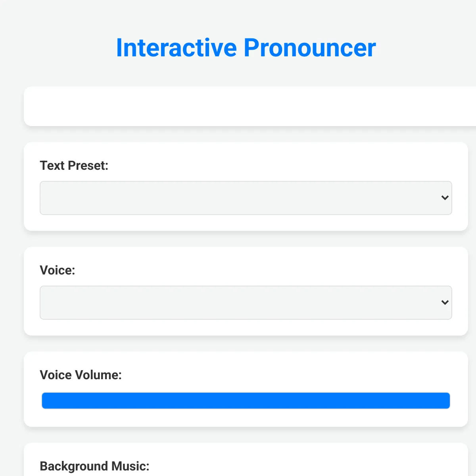Click the "Voice Volume:" label

pos(81,375)
